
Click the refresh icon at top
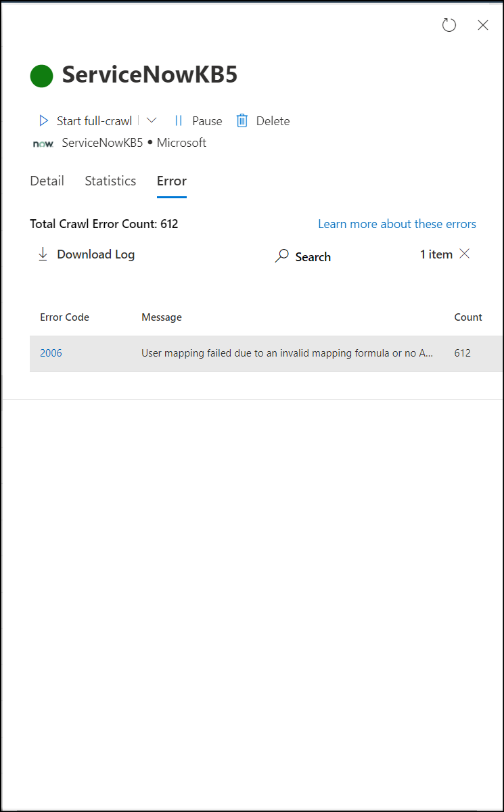pyautogui.click(x=449, y=25)
